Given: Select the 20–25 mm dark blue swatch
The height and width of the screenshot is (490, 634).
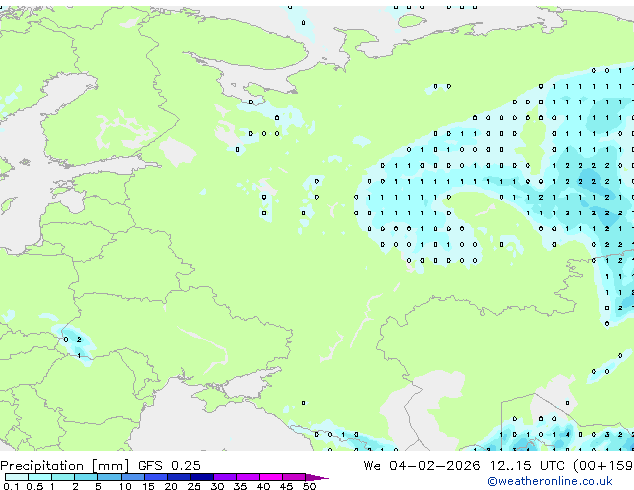Looking at the screenshot, I should 179,477.
